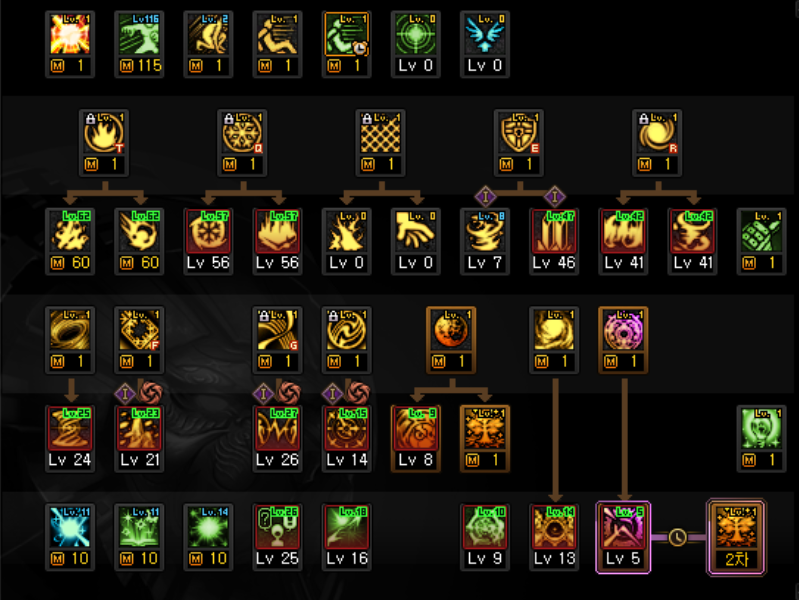This screenshot has height=600, width=799.
Task: Select the skill labeled 2차
Action: point(736,537)
